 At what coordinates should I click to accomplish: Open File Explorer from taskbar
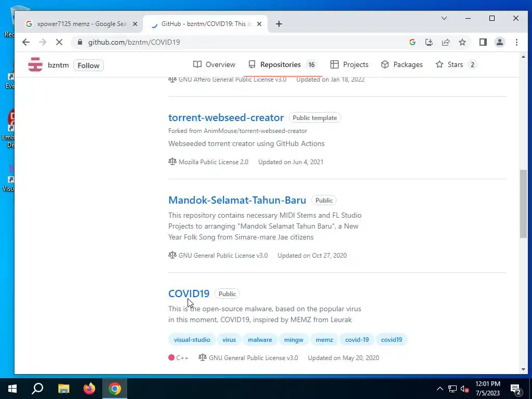point(63,389)
